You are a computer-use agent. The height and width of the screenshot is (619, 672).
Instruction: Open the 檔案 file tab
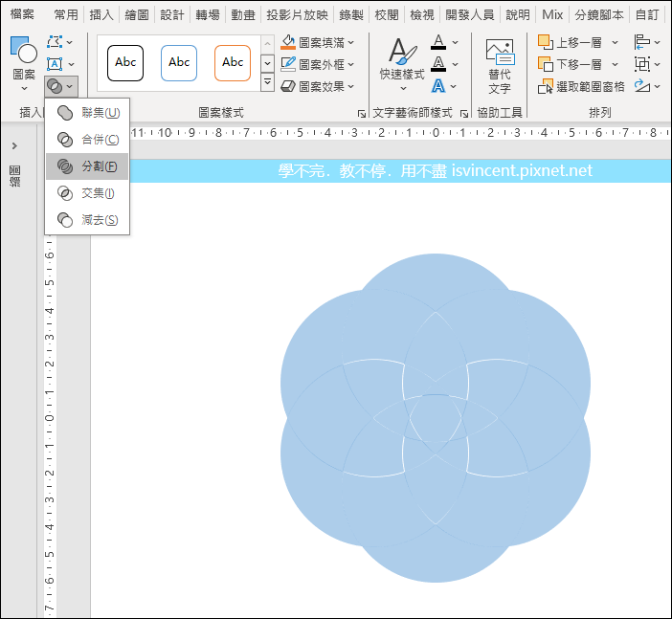[x=22, y=14]
